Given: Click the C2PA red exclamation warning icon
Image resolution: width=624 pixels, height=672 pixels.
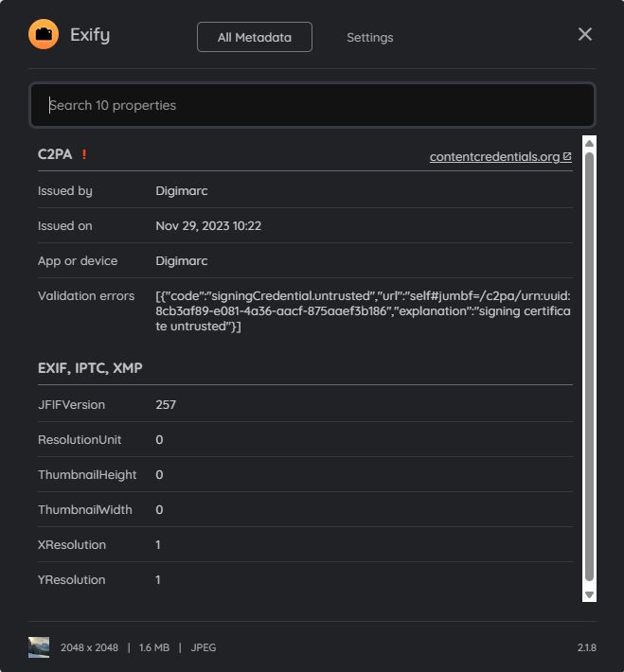Looking at the screenshot, I should 84,154.
